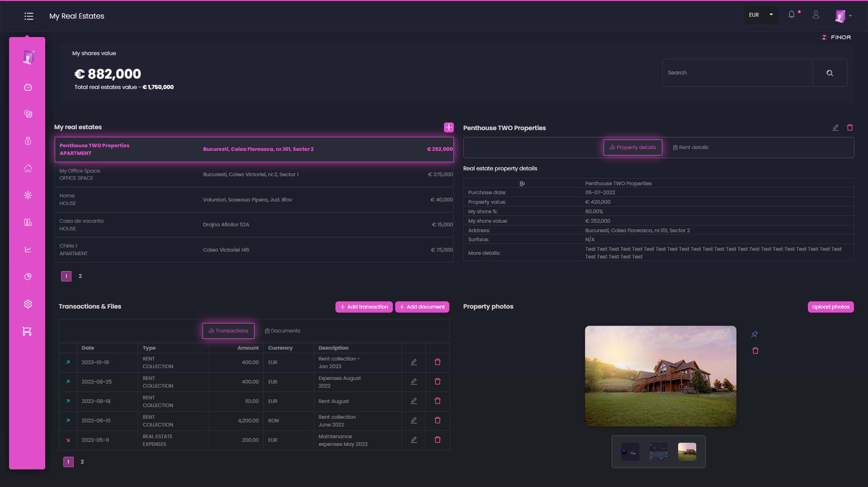Edit the Rent August transaction

coord(414,401)
